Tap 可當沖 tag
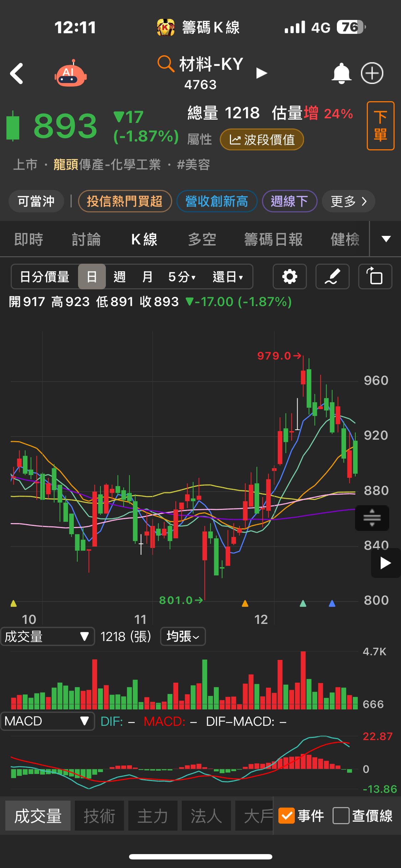Viewport: 401px width, 868px height. click(36, 201)
